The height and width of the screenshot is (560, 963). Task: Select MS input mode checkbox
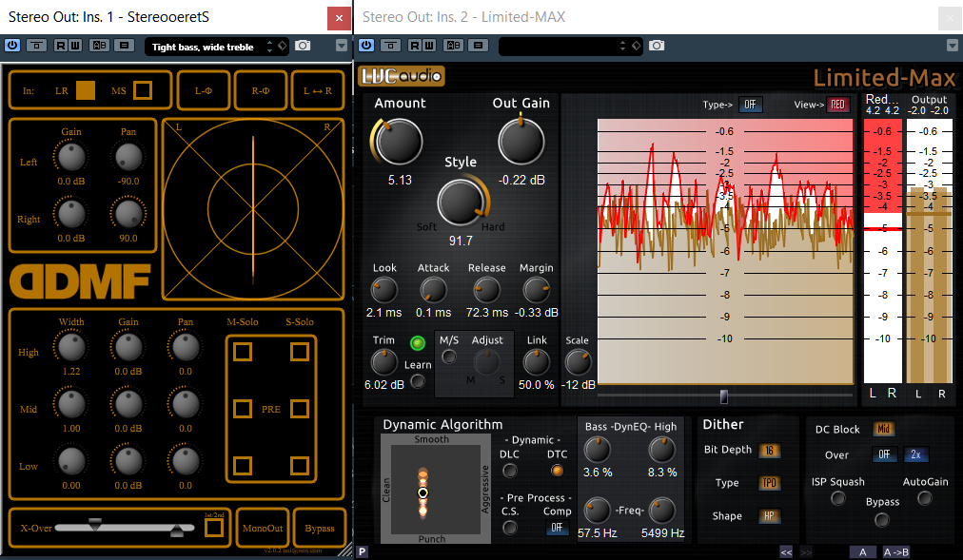(143, 90)
